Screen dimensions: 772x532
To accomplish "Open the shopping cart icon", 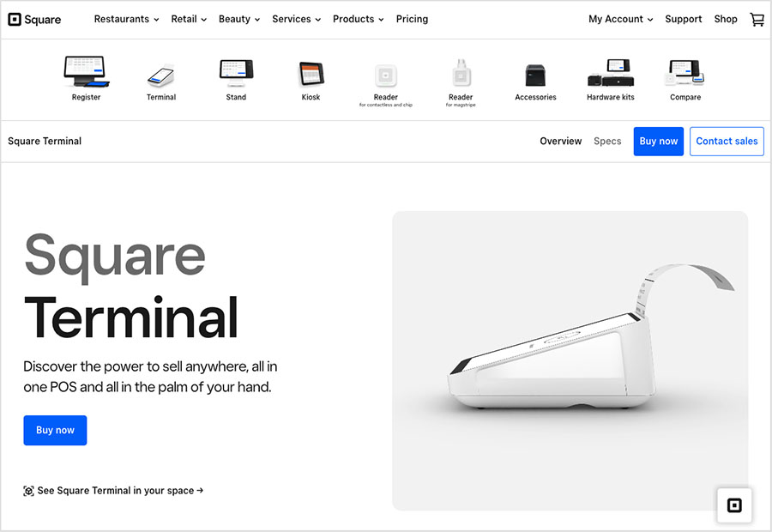I will pyautogui.click(x=757, y=19).
